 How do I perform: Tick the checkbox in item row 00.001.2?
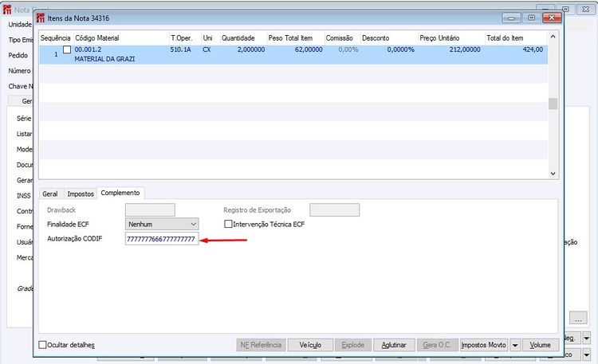[67, 49]
